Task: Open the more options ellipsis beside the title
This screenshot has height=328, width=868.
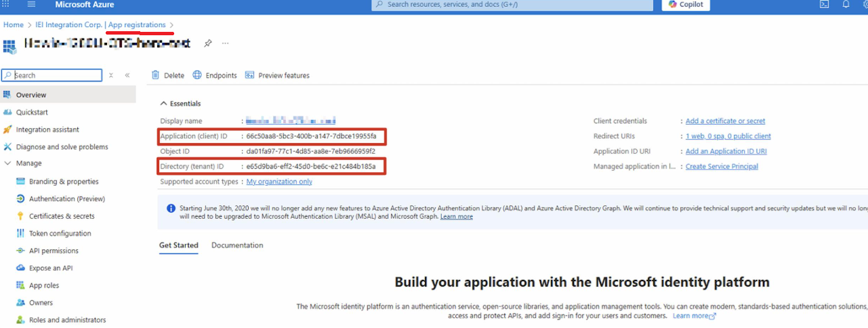Action: tap(226, 43)
